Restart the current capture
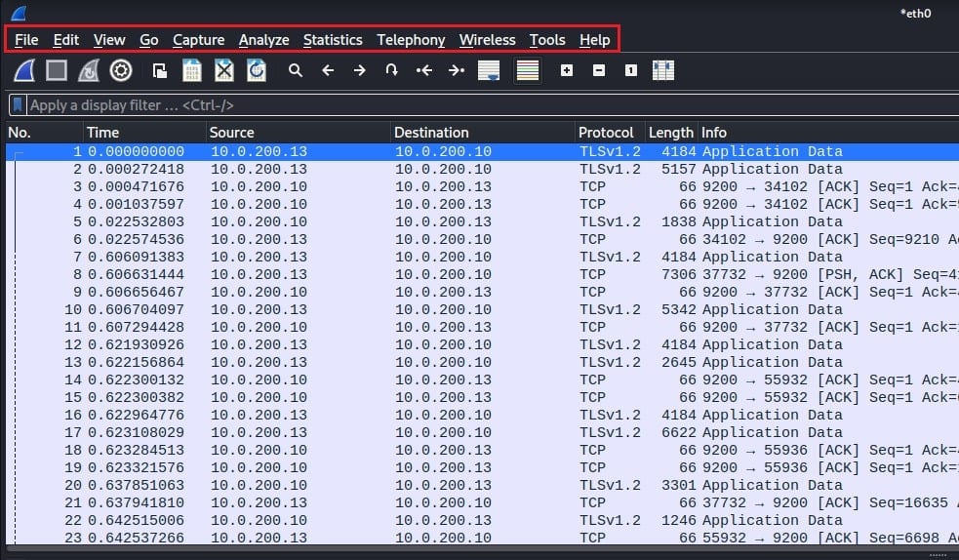The width and height of the screenshot is (959, 560). (x=89, y=71)
